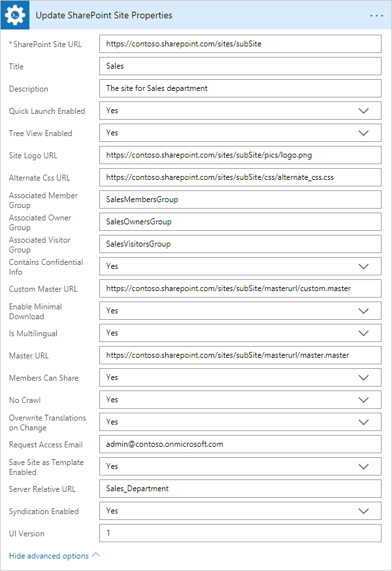The image size is (392, 571).
Task: Click the Site Logo URL field
Action: tap(240, 155)
